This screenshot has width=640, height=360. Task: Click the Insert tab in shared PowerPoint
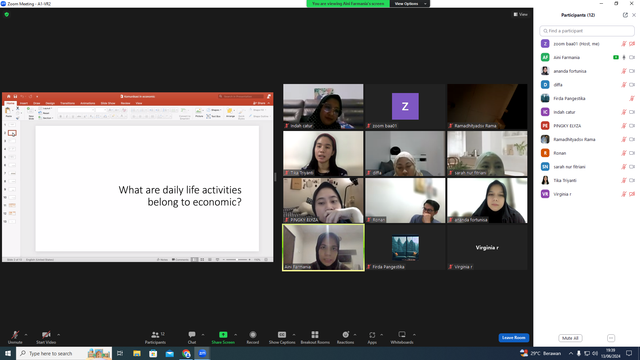24,103
